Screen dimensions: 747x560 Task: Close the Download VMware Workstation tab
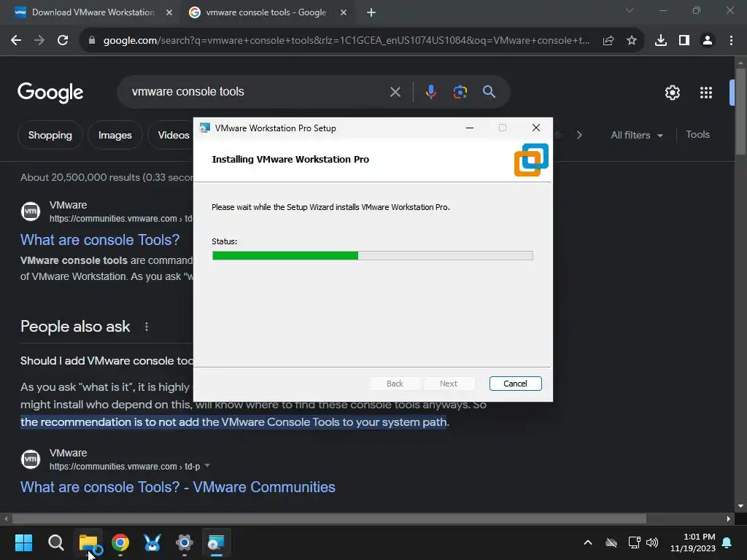click(x=169, y=12)
